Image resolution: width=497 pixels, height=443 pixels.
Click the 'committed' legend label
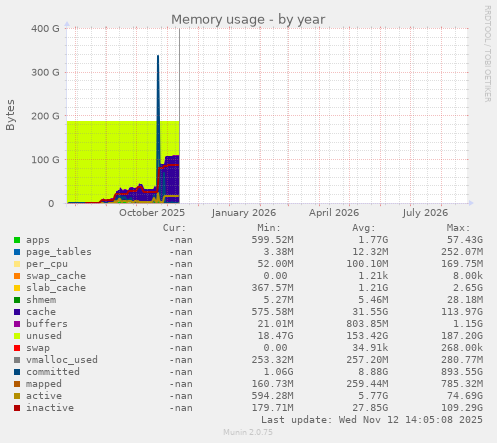pyautogui.click(x=53, y=372)
